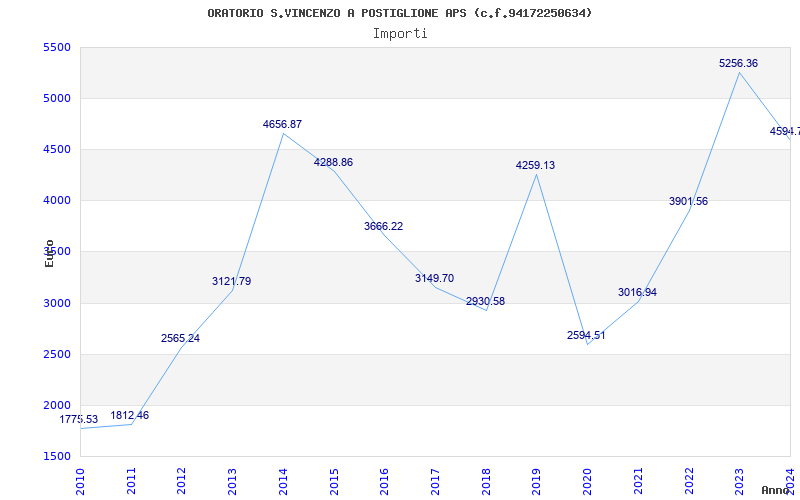Image resolution: width=800 pixels, height=500 pixels.
Task: Select the 3901.56 data label
Action: pos(688,201)
